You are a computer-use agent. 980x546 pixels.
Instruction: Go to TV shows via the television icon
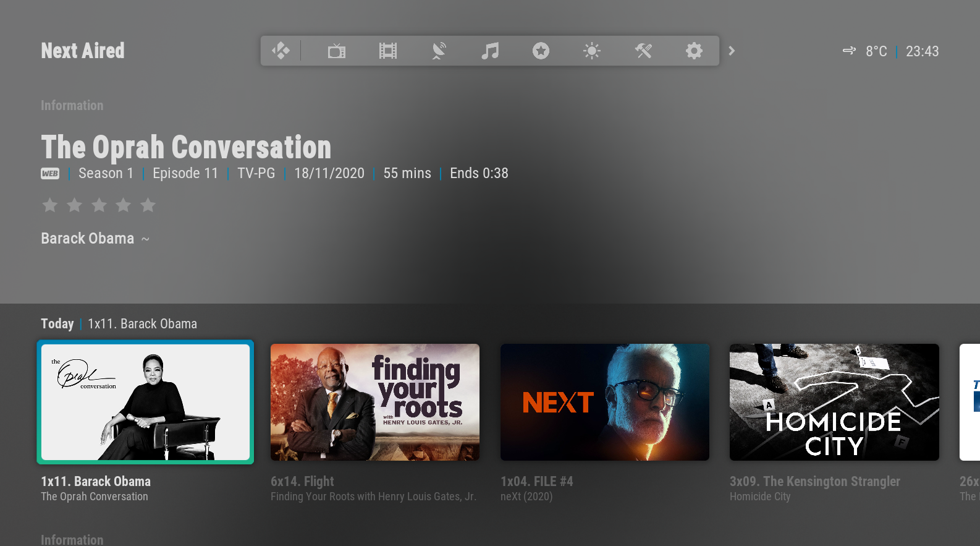pos(337,51)
